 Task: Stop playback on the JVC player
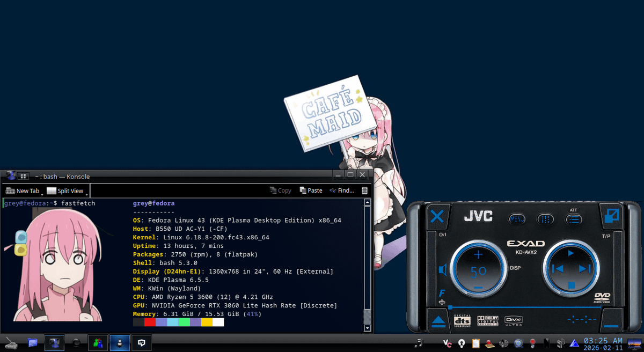[x=571, y=285]
